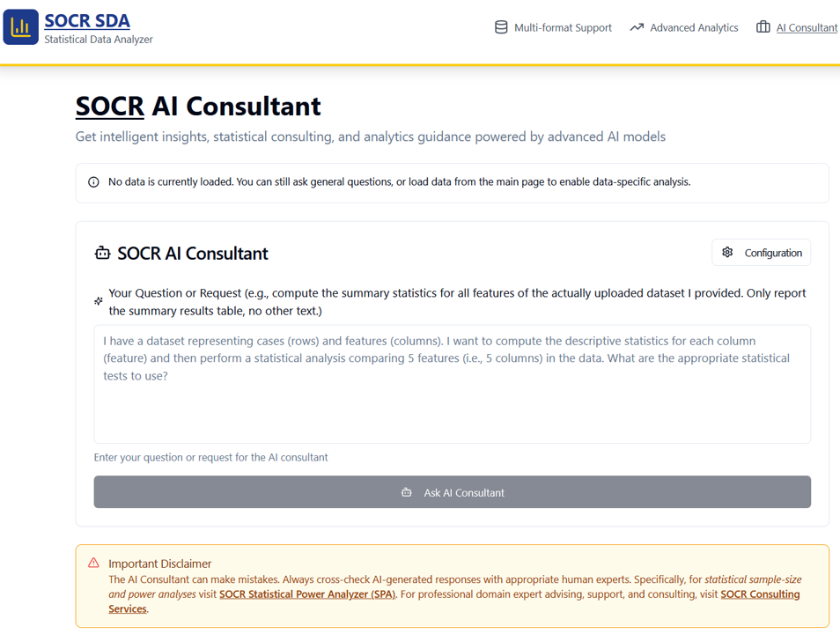
Task: Select the AI Consultant navigation item
Action: tap(805, 27)
